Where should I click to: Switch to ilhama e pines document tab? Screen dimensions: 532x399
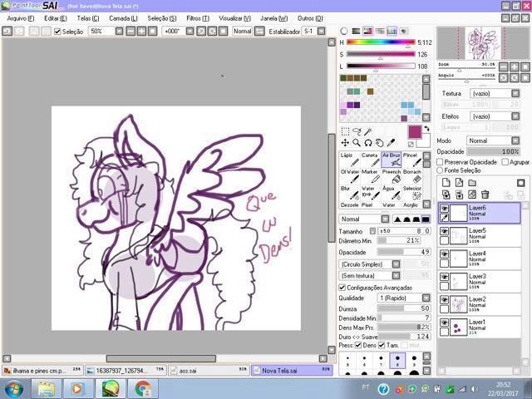click(x=42, y=371)
